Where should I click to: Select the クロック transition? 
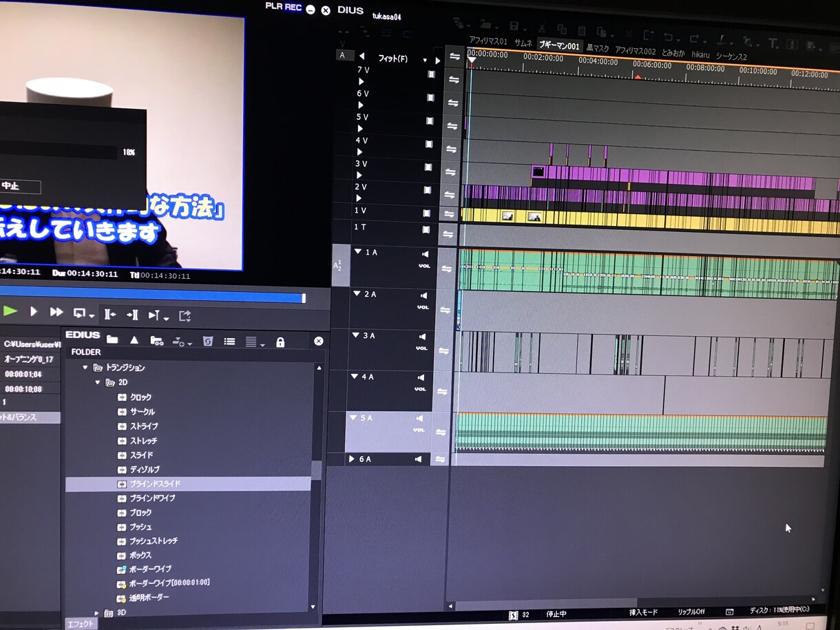coord(141,397)
